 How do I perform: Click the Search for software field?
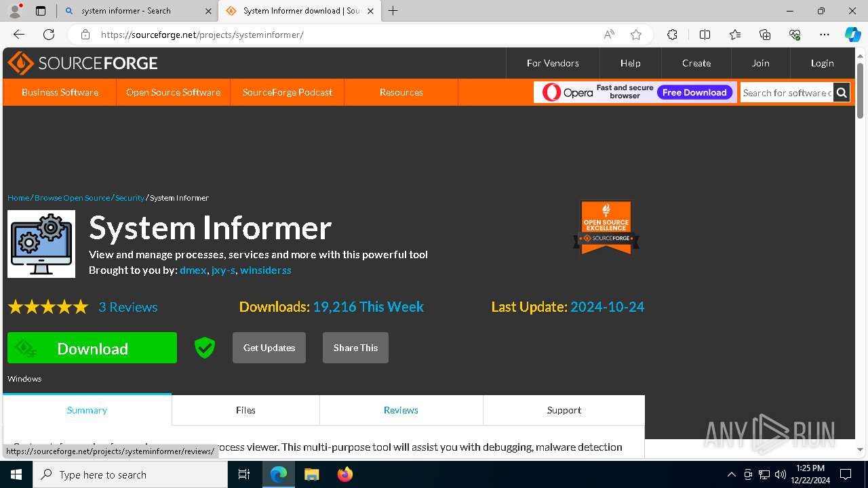[x=787, y=93]
